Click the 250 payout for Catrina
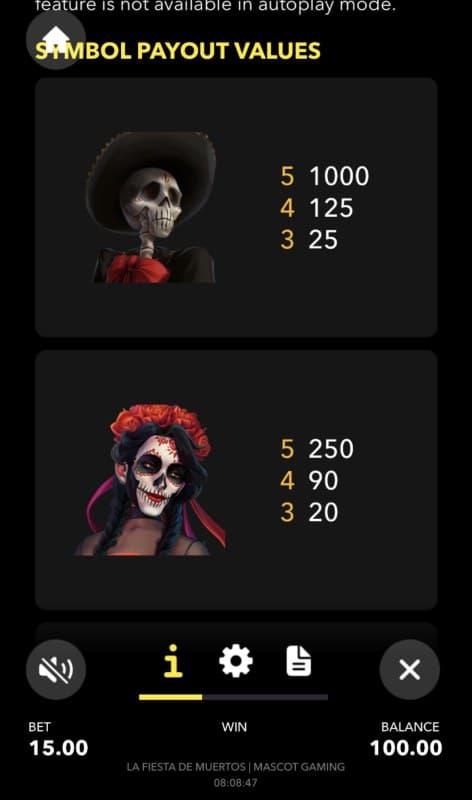 331,449
